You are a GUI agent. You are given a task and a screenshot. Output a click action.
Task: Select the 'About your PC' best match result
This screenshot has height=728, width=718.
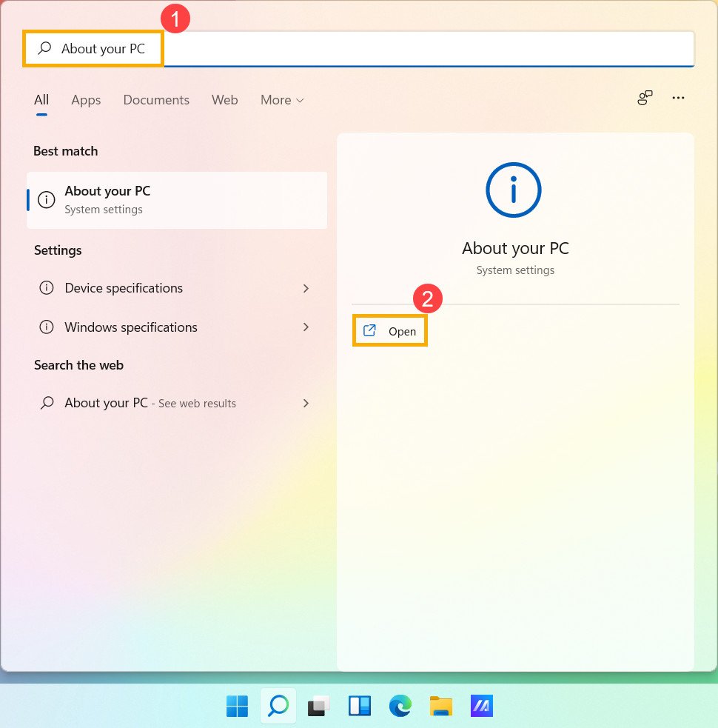pos(177,200)
